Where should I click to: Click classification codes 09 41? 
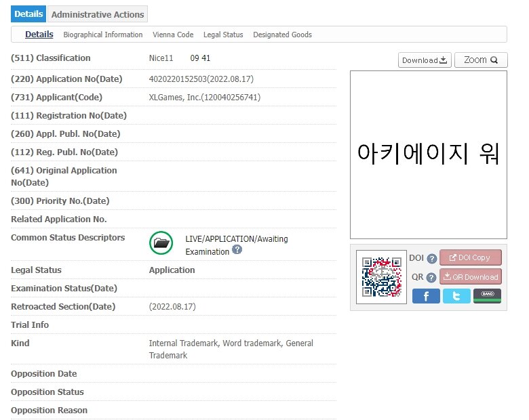(200, 58)
